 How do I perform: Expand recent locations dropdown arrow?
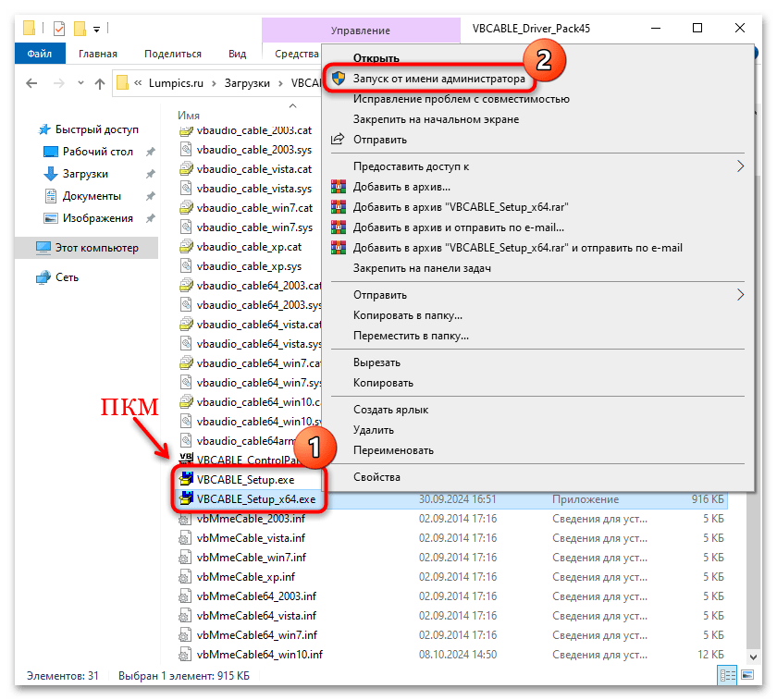click(x=80, y=83)
